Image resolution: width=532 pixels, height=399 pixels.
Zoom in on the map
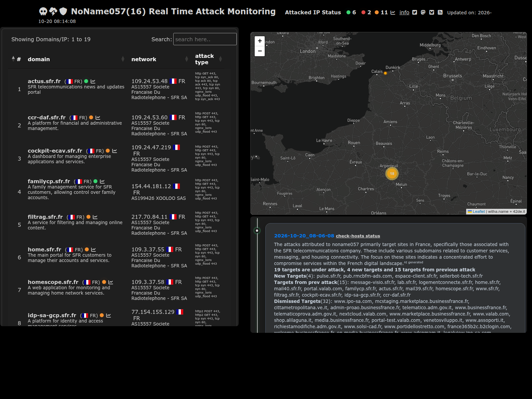coord(260,41)
